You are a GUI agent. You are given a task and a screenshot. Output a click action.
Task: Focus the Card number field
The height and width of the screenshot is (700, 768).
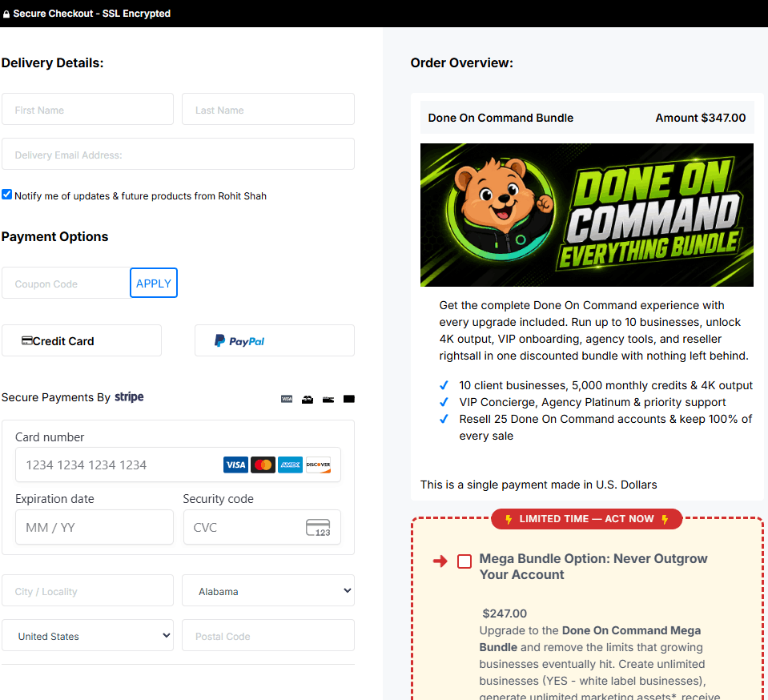[179, 465]
